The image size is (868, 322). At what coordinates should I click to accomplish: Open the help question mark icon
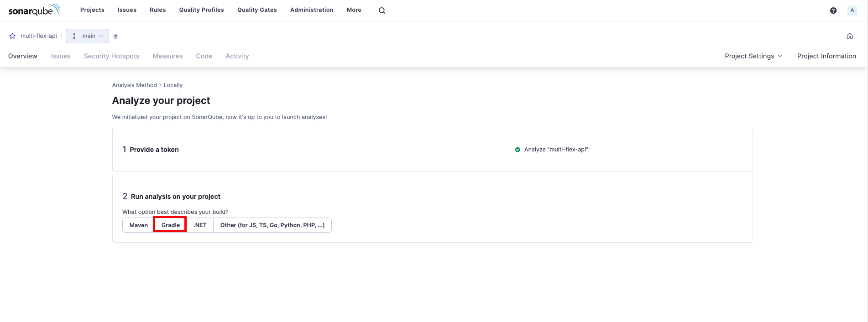point(833,10)
